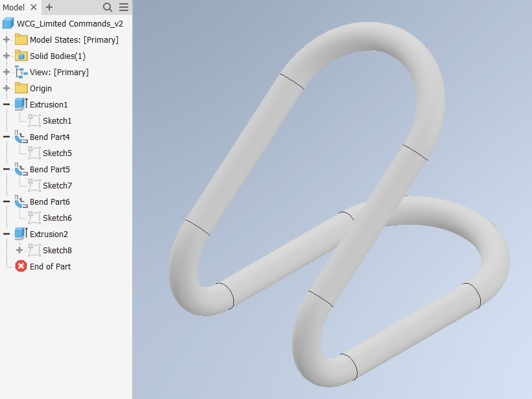Viewport: 532px width, 399px height.
Task: Select Sketch8 in the tree
Action: pyautogui.click(x=57, y=251)
